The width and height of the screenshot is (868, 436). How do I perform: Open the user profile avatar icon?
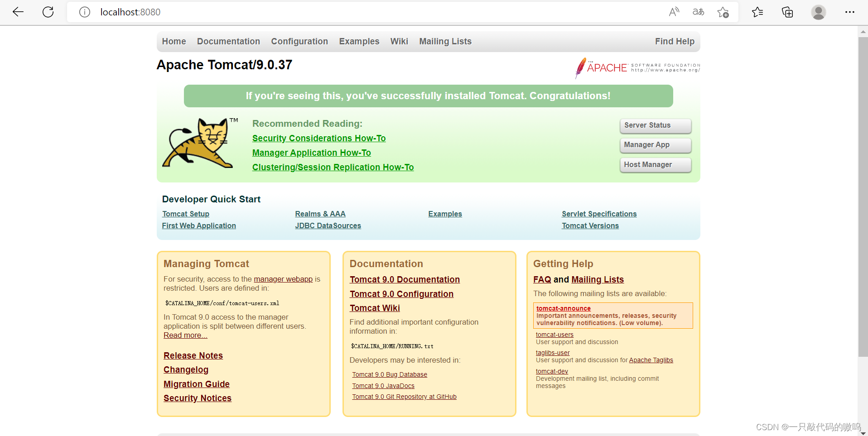(818, 12)
